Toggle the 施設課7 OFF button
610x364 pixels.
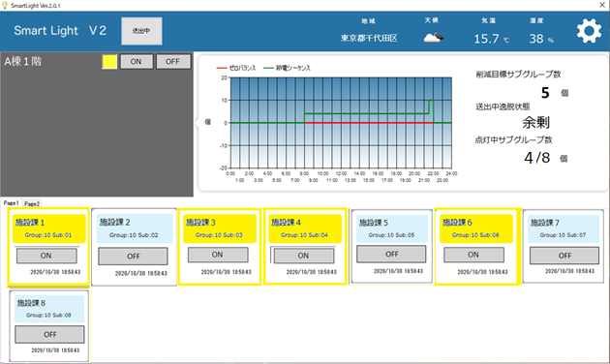click(564, 256)
